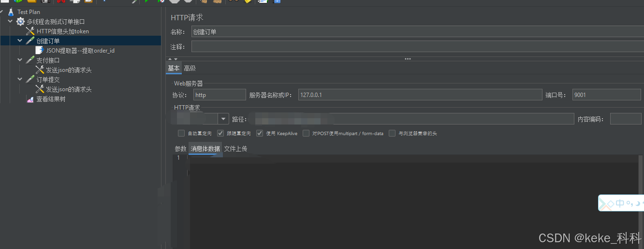
Task: Open the 文件上传 tab
Action: (235, 149)
